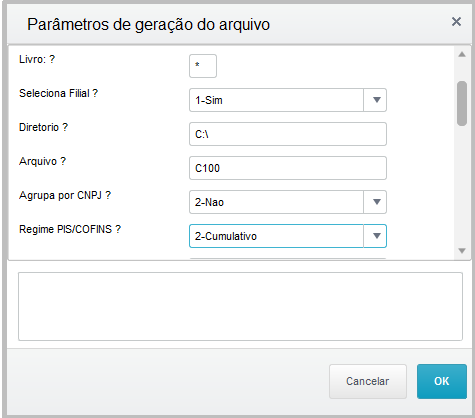Expand the Agrupa por CNPJ dropdown arrow
475x418 pixels.
tap(376, 202)
